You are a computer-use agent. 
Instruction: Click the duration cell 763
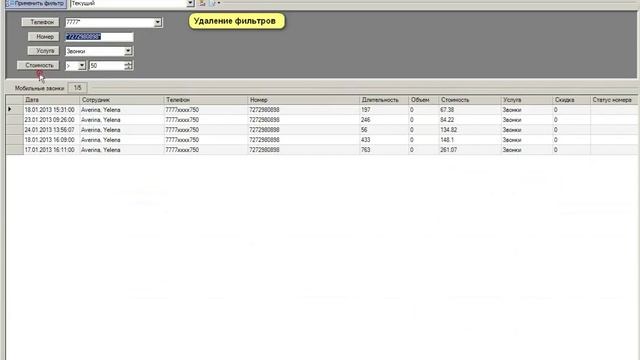click(384, 150)
